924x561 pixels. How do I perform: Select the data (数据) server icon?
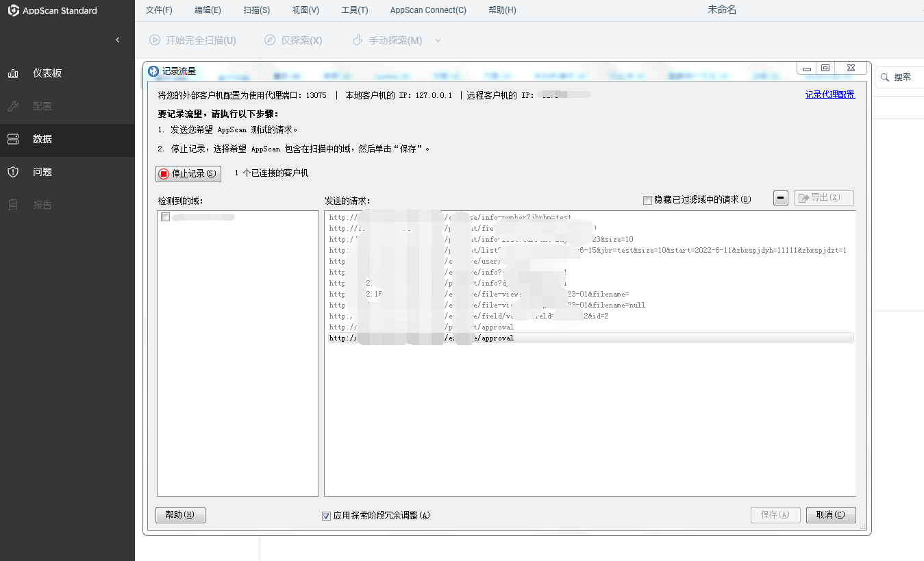13,139
